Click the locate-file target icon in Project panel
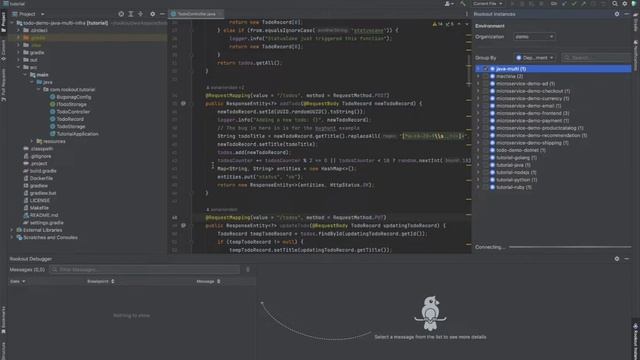Screen dimensions: 640x360 [x=121, y=14]
